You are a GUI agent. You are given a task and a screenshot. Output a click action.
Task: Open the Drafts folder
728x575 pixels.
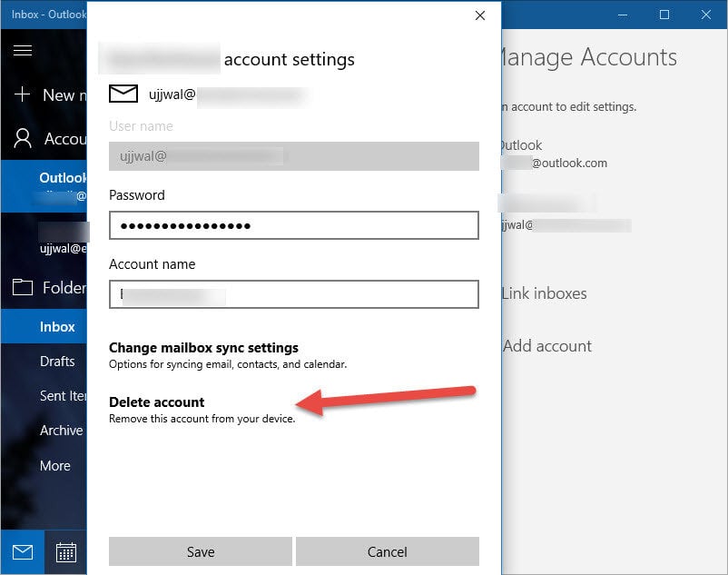57,362
